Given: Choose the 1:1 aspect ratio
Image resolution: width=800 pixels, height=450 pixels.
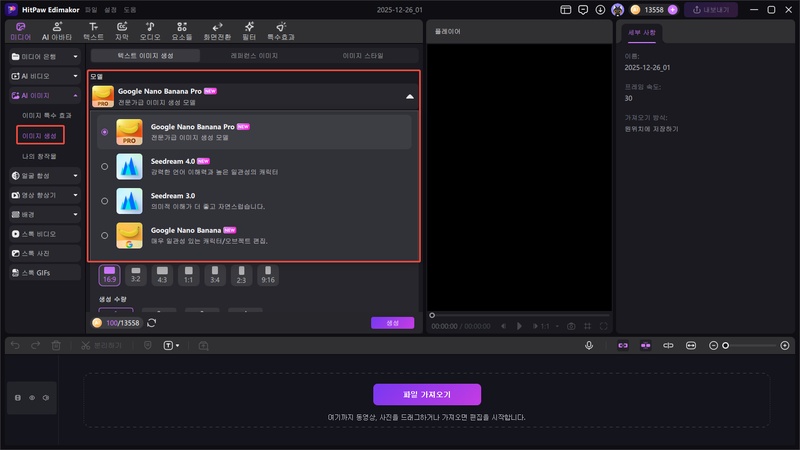Looking at the screenshot, I should 188,274.
